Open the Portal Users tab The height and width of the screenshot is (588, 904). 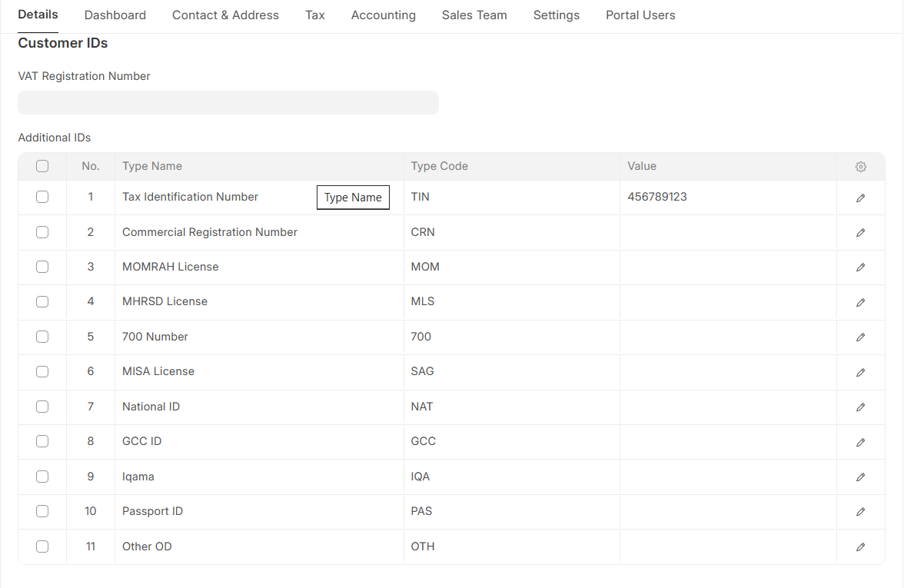(x=640, y=15)
